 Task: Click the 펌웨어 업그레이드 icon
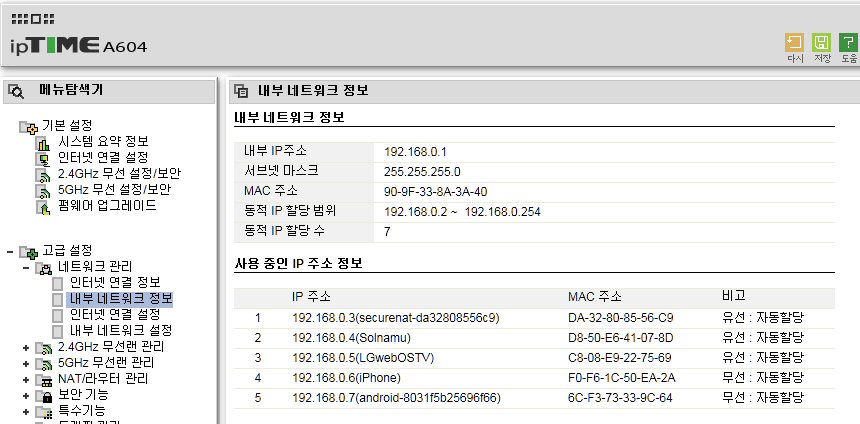(x=43, y=207)
